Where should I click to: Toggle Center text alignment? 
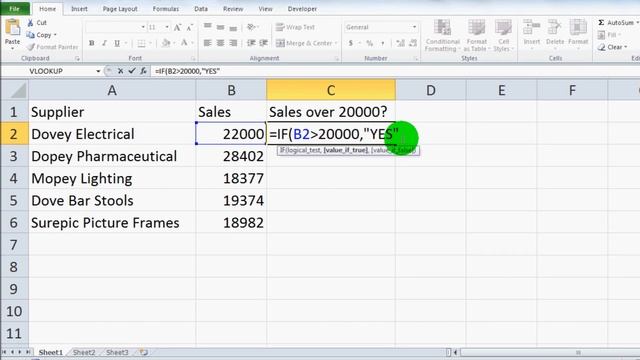click(x=220, y=43)
